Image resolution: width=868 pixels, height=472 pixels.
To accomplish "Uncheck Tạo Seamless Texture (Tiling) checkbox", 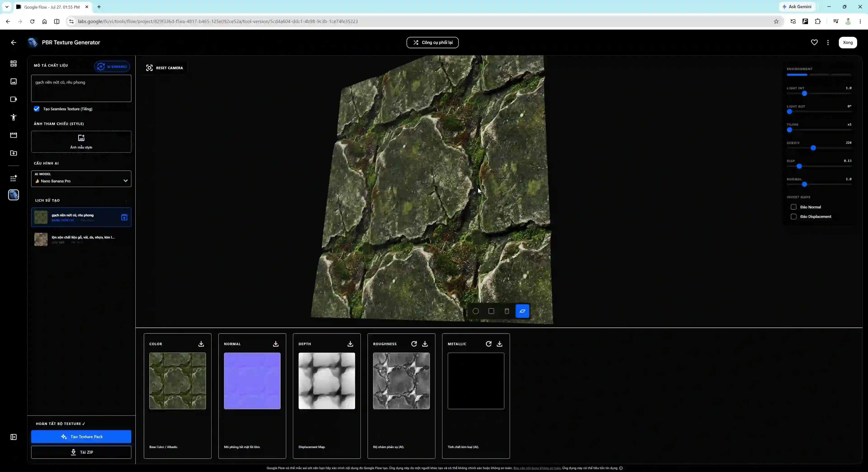I will (37, 109).
